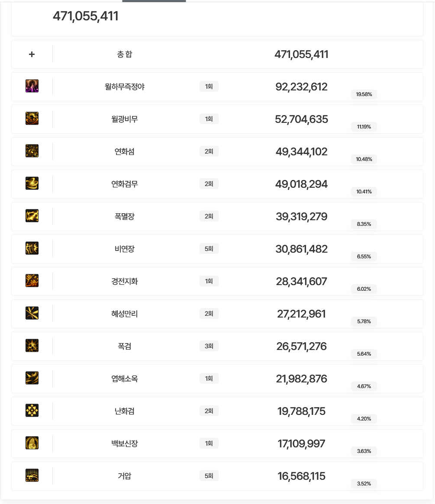Select the 비연장 skill icon
The image size is (435, 504).
(32, 248)
